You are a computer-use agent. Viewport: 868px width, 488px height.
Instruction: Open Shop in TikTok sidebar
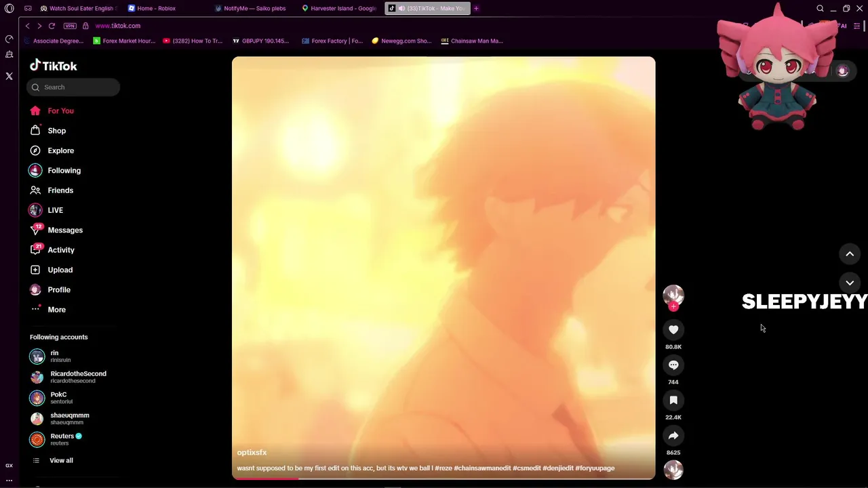[56, 130]
